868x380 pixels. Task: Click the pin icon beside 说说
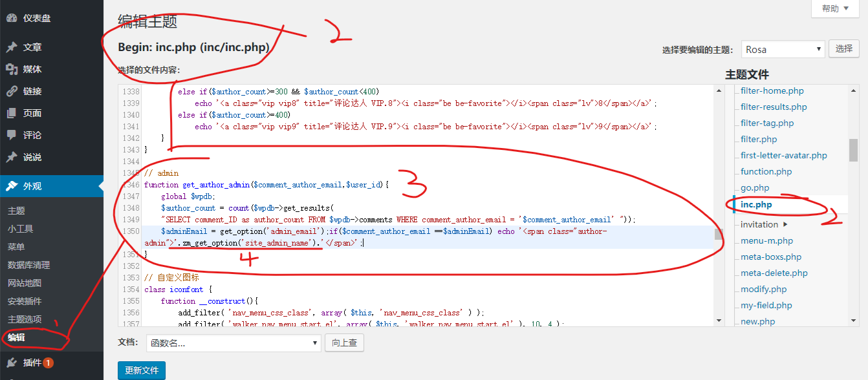tap(12, 157)
